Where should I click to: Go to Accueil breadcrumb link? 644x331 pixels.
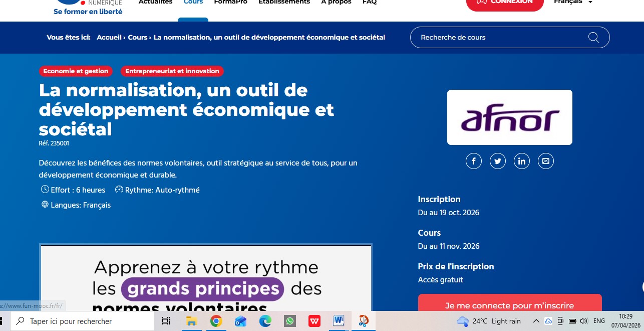[109, 38]
